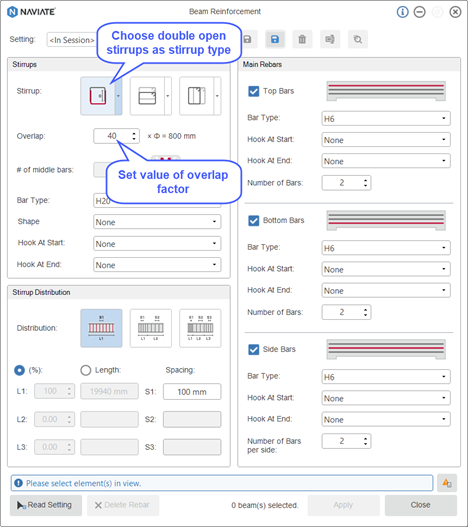Minimize the Beam Reinforcement dialog

pos(419,12)
